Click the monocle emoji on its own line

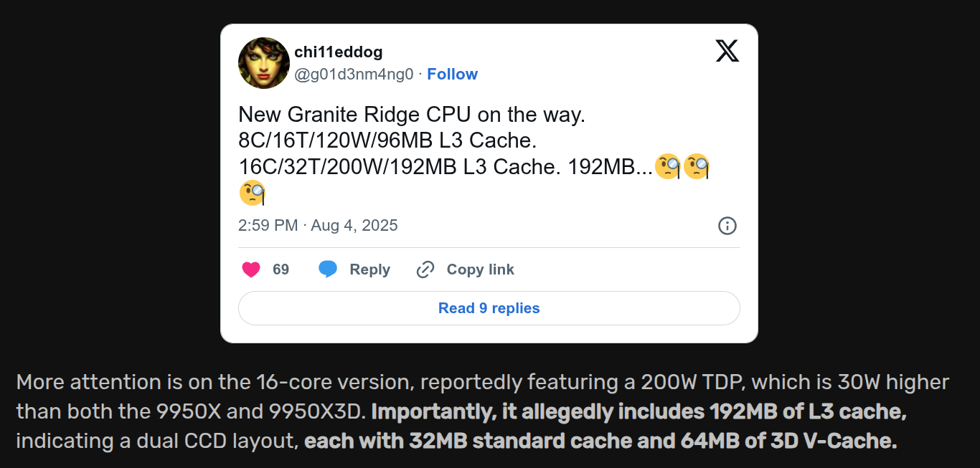(x=252, y=192)
